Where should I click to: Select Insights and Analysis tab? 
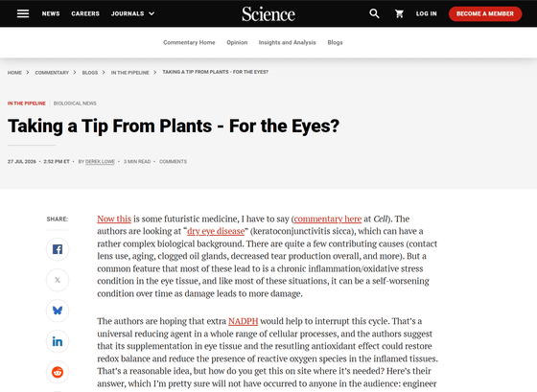[x=288, y=42]
